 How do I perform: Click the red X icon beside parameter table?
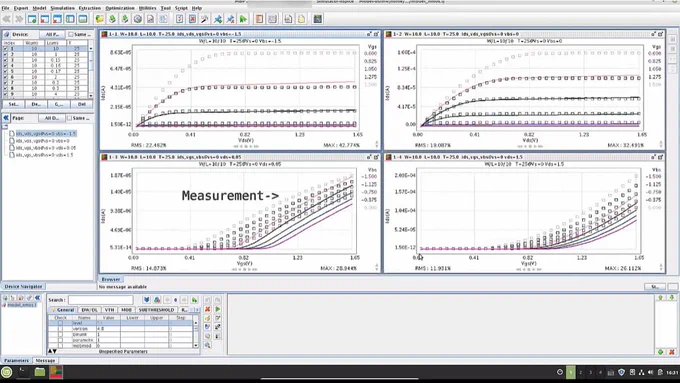(207, 309)
